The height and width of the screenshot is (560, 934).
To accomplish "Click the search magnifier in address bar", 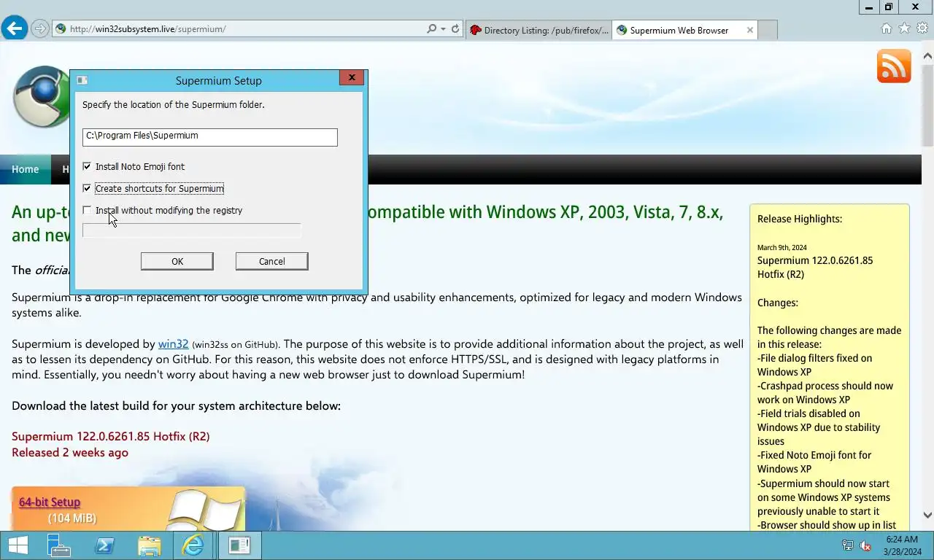I will pos(432,29).
